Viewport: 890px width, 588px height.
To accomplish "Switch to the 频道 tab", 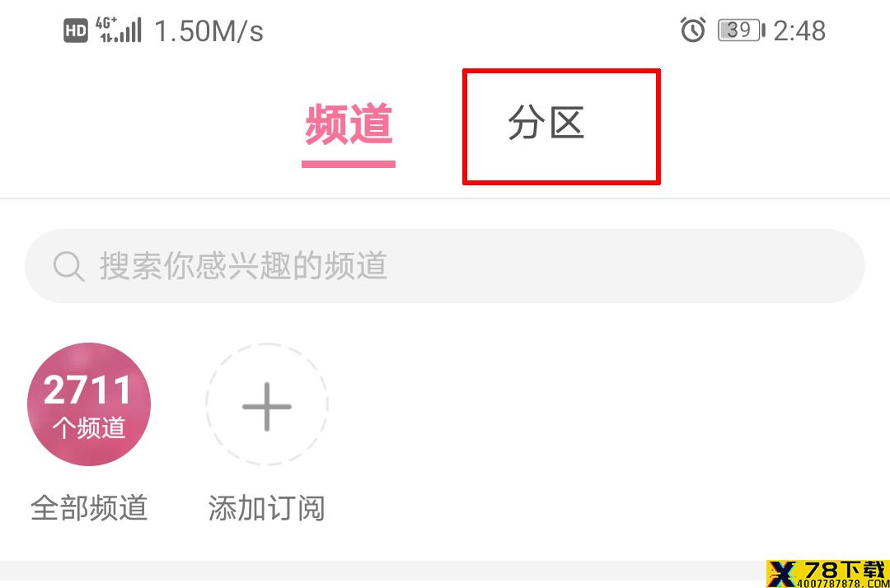I will pyautogui.click(x=349, y=124).
